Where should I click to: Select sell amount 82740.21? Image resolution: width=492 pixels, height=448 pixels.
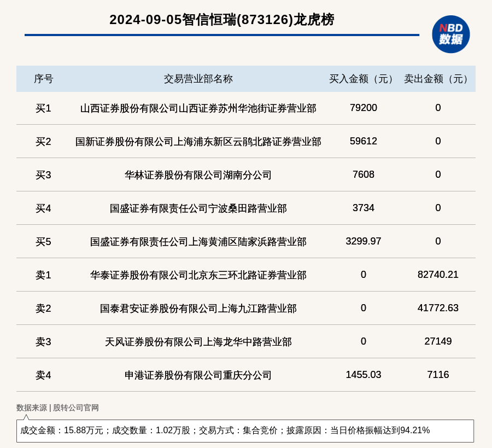(x=438, y=275)
